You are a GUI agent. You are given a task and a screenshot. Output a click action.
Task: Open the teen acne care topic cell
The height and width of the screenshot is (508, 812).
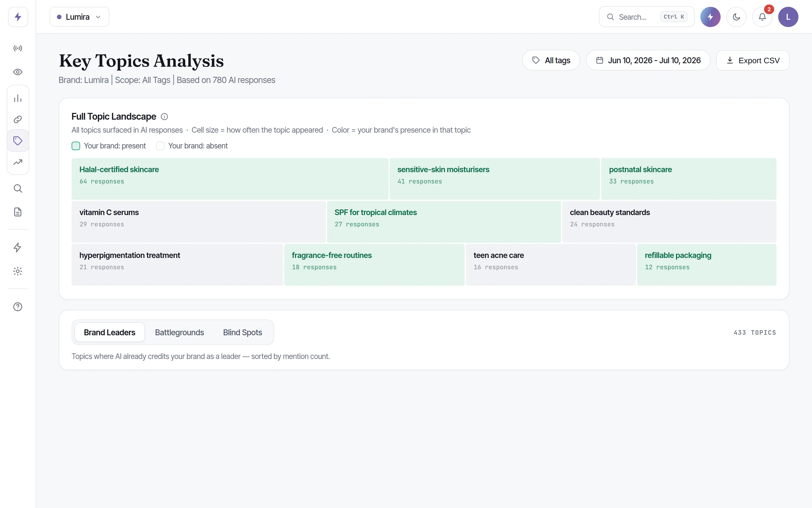[551, 265]
